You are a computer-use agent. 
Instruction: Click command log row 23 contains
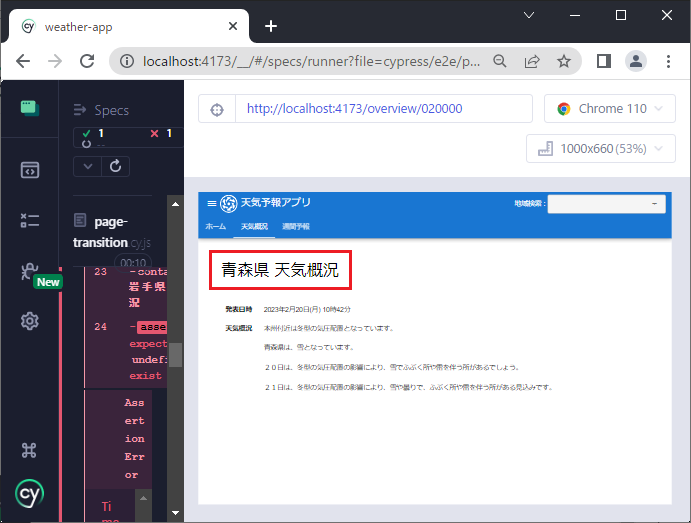tap(127, 287)
